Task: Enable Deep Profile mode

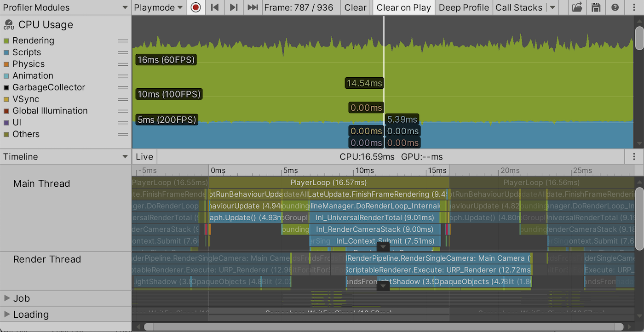Action: click(464, 7)
